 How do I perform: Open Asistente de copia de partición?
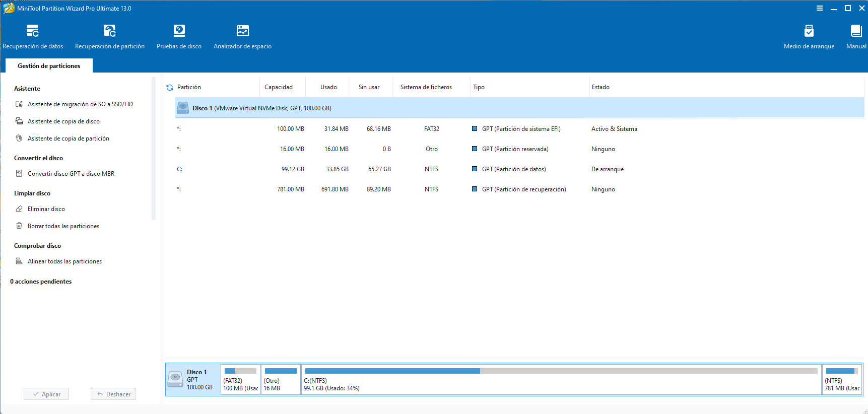tap(69, 139)
